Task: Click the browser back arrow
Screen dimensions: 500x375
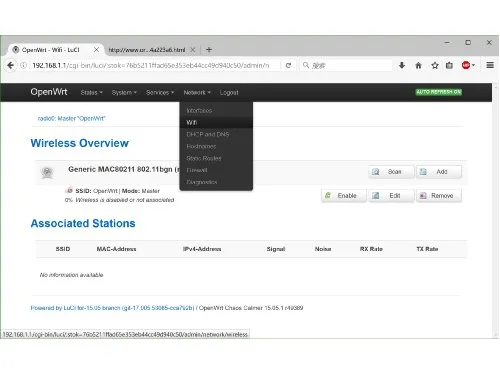Action: click(x=10, y=65)
